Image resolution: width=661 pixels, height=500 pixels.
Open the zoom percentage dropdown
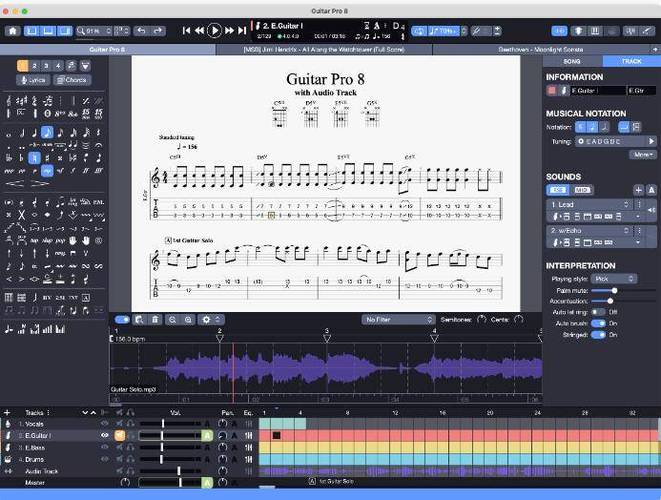coord(94,31)
